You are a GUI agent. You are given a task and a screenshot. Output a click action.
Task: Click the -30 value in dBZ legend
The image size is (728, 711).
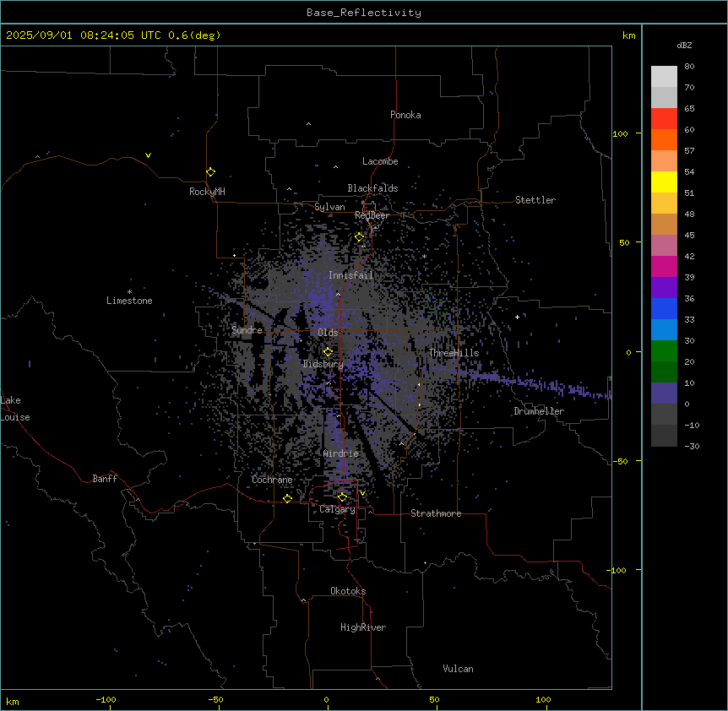point(692,446)
